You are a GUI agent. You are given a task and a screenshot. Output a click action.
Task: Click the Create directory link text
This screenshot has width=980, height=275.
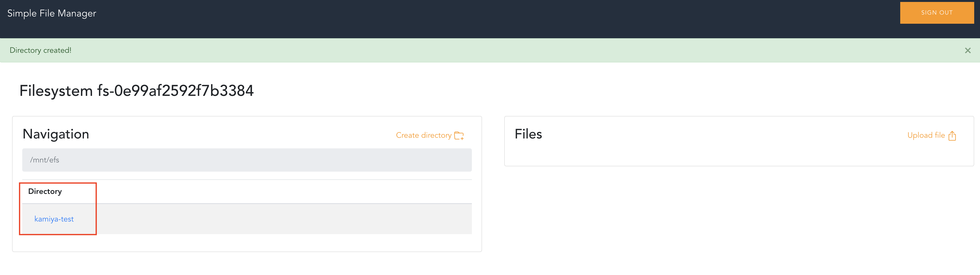424,135
